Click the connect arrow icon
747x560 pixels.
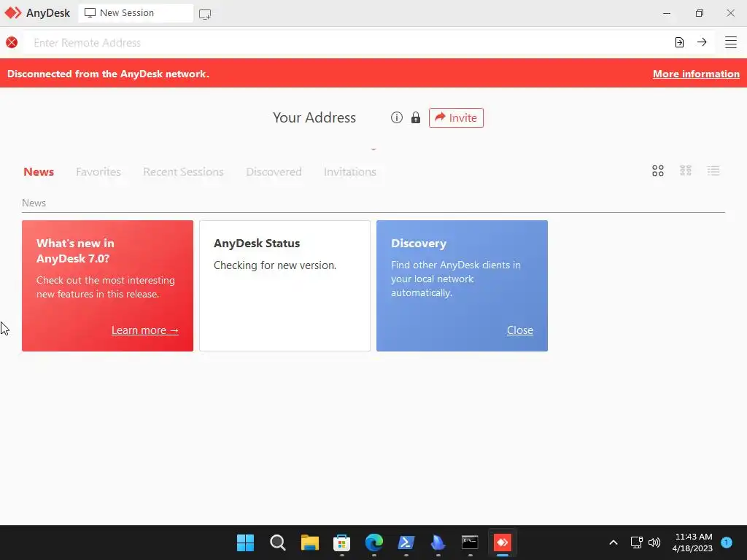coord(702,42)
